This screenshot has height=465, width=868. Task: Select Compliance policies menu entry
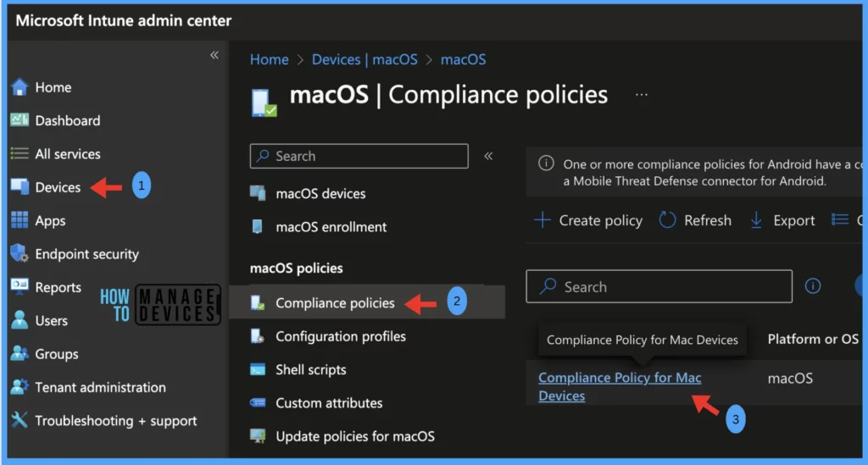[x=335, y=303]
